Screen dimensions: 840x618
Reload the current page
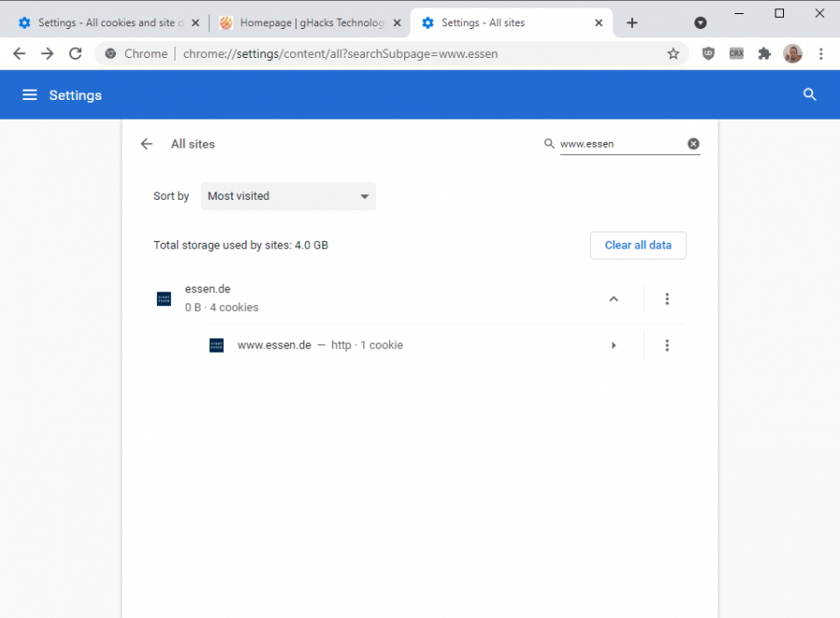(x=76, y=53)
